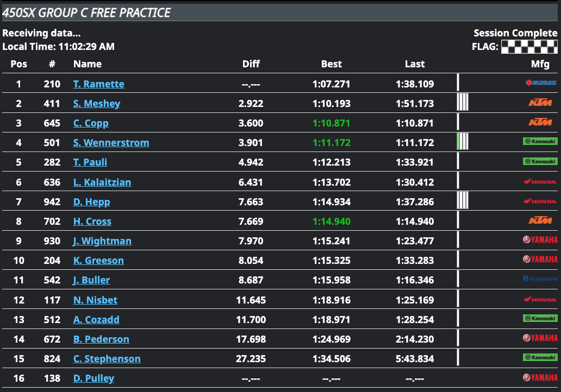Click the Honda logo in L. Kalaitzian's row
Image resolution: width=561 pixels, height=392 pixels.
(540, 181)
